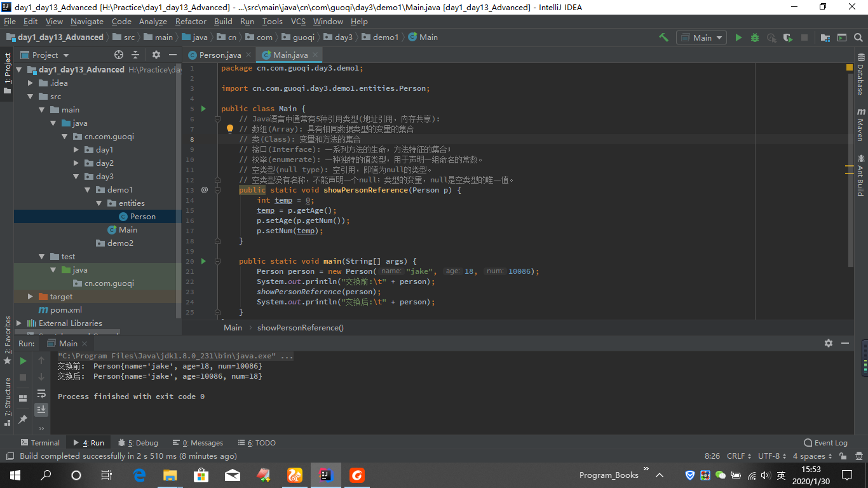
Task: Toggle the 2: Favorites tool window
Action: 7,339
